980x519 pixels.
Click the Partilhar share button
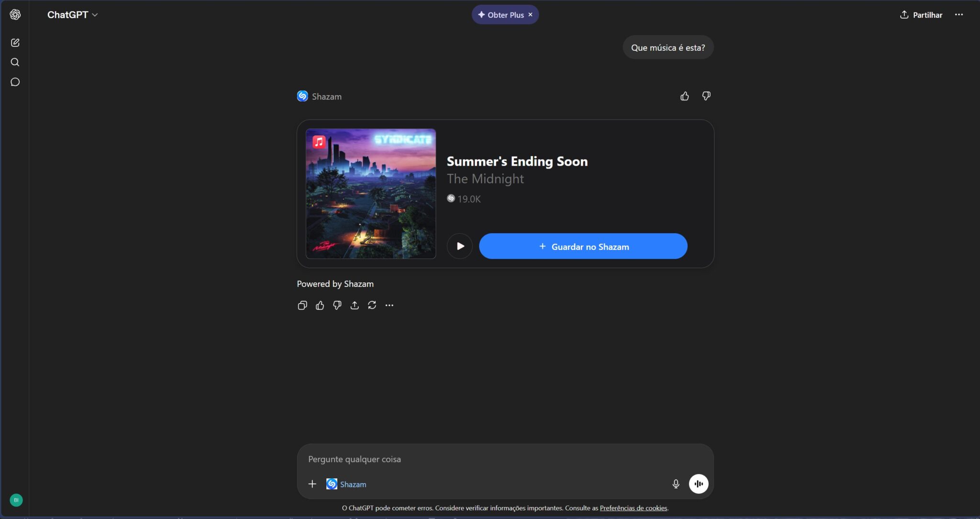coord(921,15)
